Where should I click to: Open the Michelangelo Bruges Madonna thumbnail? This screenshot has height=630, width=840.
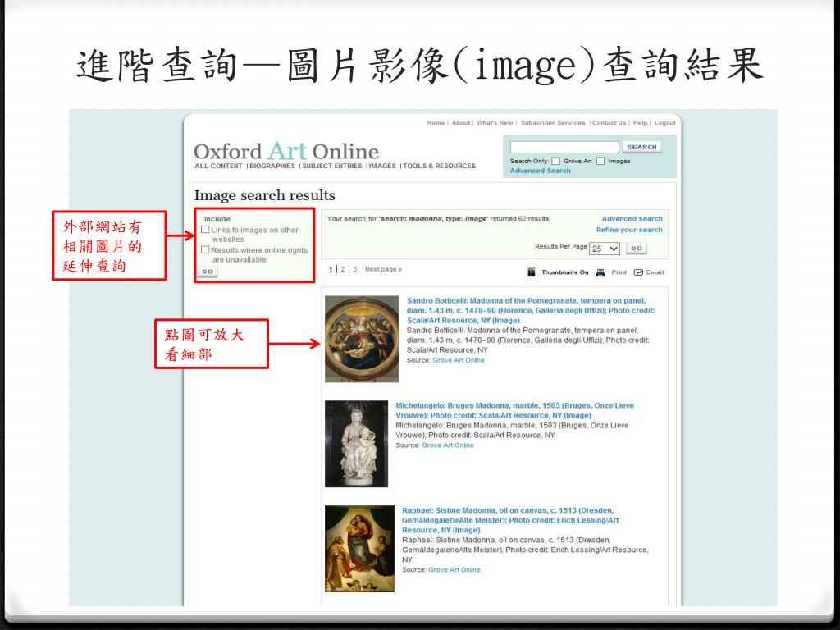coord(356,444)
